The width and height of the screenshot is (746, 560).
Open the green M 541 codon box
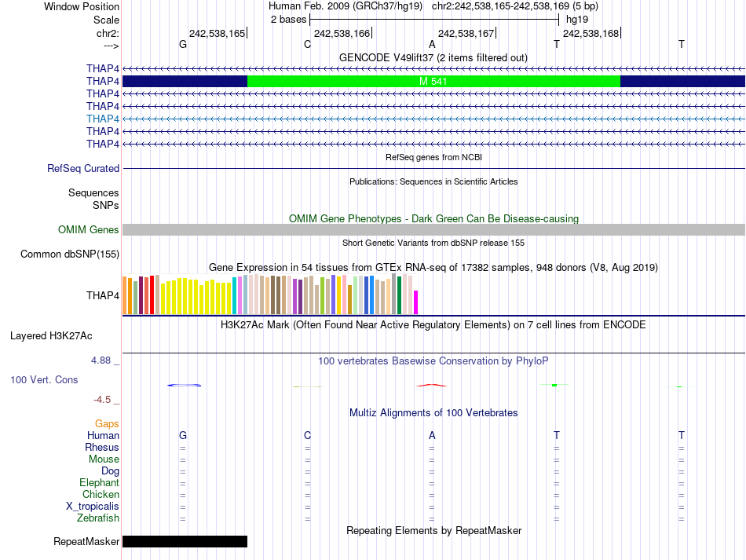[x=433, y=82]
